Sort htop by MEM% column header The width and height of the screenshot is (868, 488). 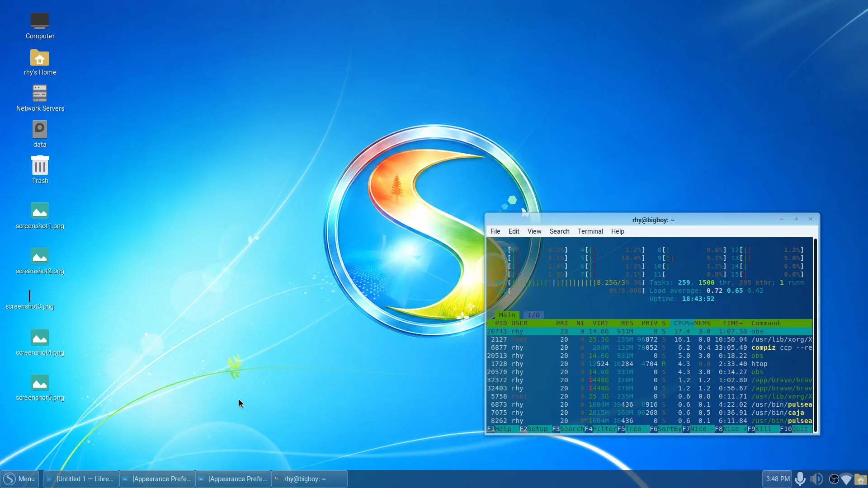coord(703,323)
